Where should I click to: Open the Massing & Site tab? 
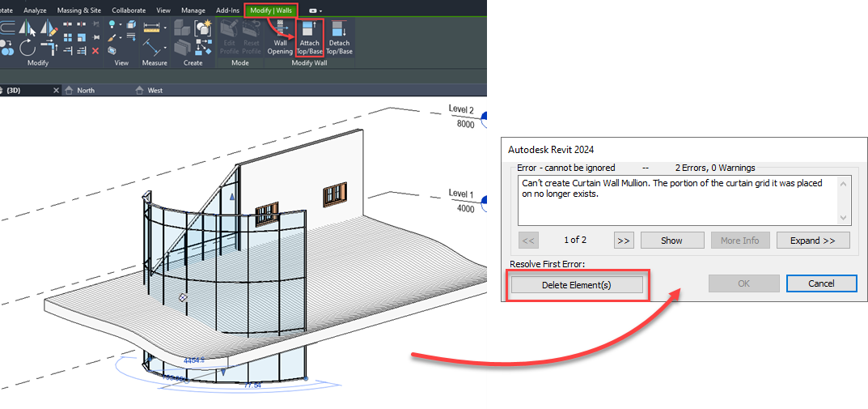coord(79,11)
